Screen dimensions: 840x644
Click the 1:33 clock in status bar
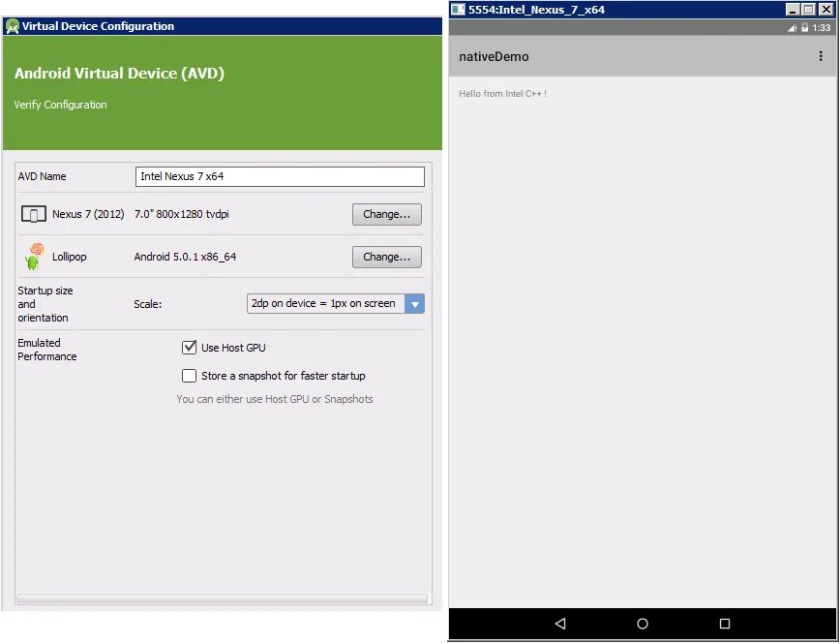tap(822, 28)
